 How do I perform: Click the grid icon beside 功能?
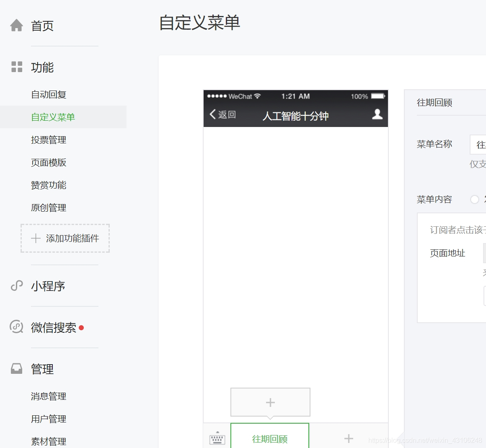pos(17,67)
